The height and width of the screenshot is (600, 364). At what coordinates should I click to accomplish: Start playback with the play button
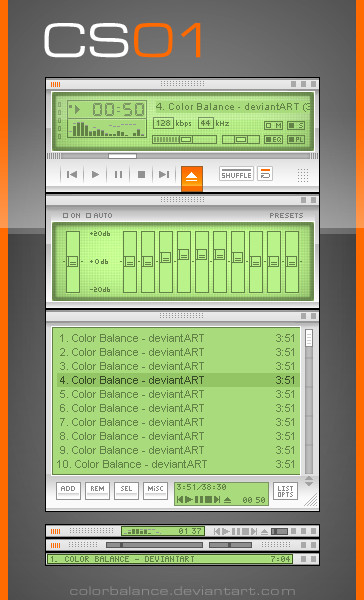click(95, 174)
